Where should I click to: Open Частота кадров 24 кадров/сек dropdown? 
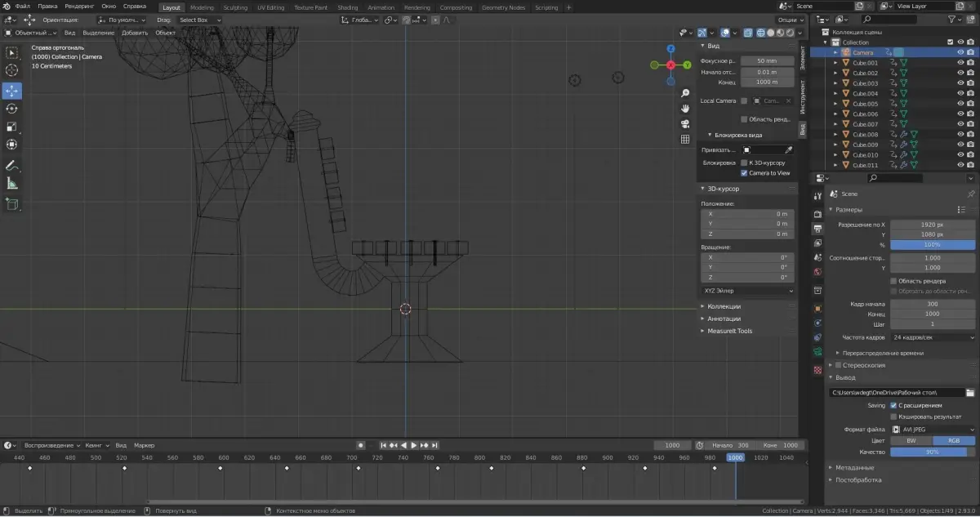[x=933, y=336]
